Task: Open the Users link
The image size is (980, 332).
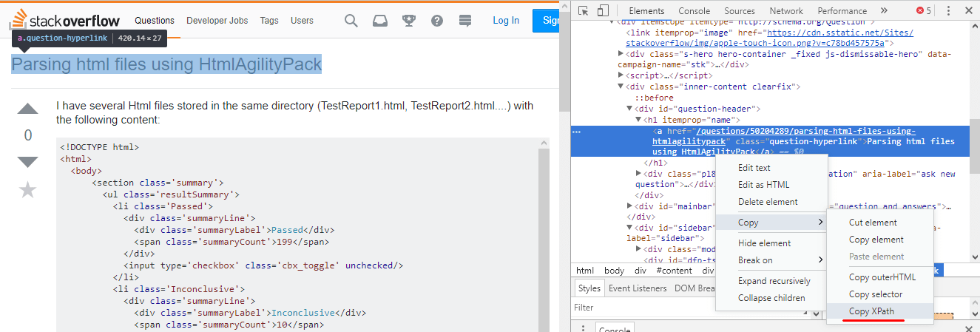Action: pos(302,21)
